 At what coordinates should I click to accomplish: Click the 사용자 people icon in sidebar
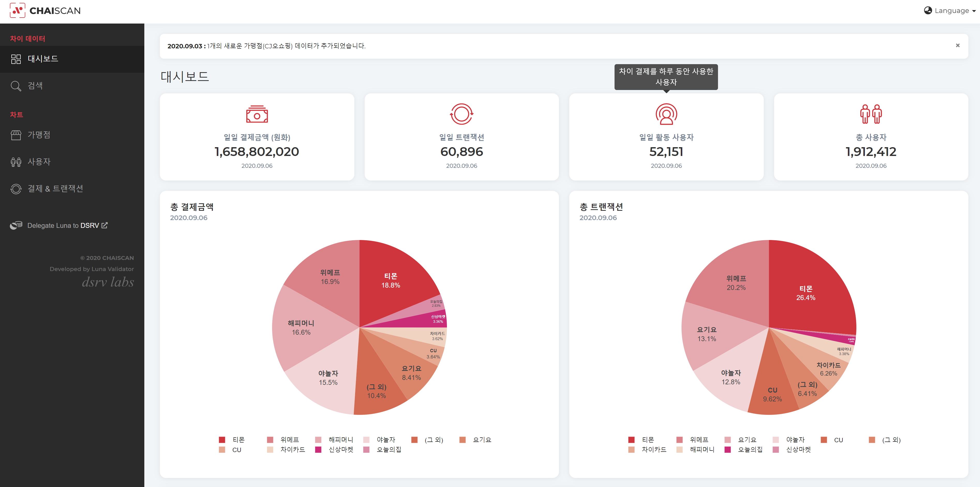(x=16, y=162)
